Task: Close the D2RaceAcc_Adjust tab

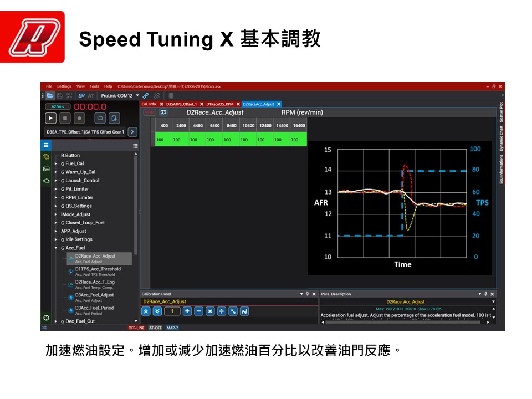Action: pos(279,104)
